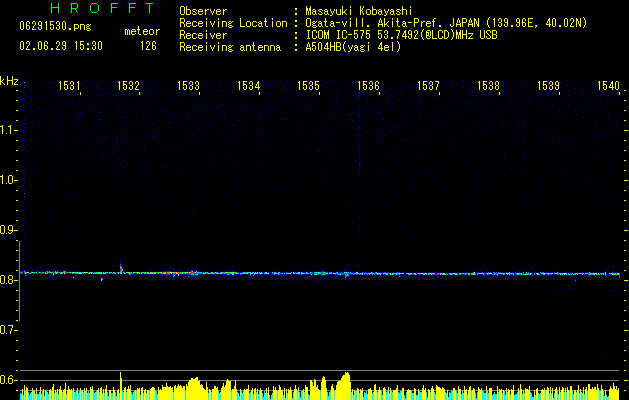The width and height of the screenshot is (629, 400).
Task: Click the 1537 time marker
Action: tap(428, 86)
